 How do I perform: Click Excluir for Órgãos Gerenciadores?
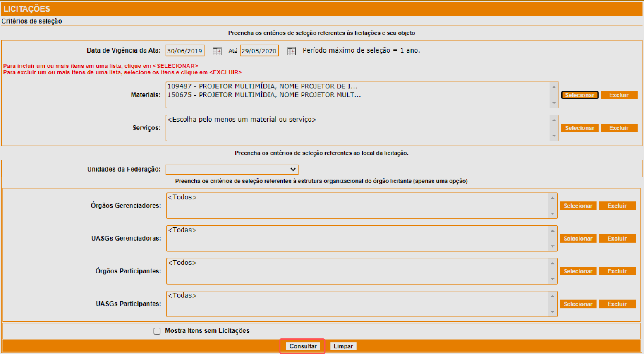(x=617, y=206)
